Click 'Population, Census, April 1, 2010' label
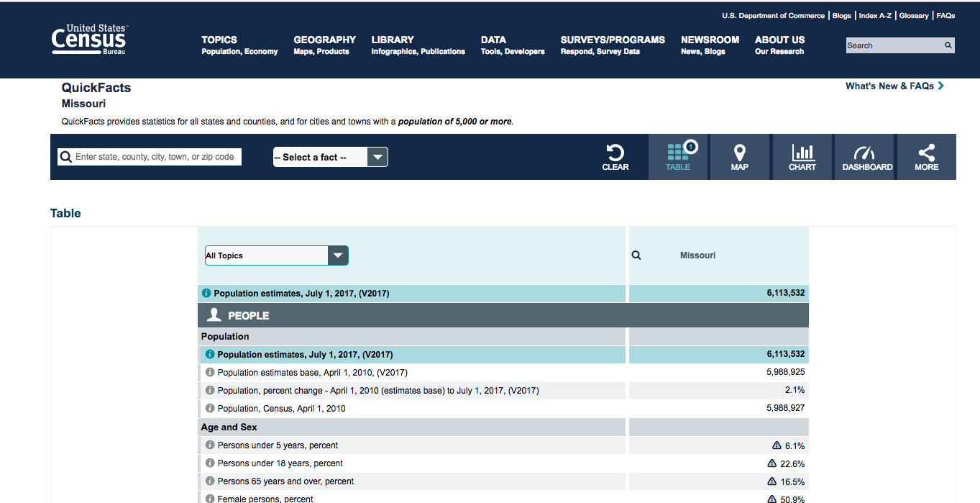 (281, 409)
